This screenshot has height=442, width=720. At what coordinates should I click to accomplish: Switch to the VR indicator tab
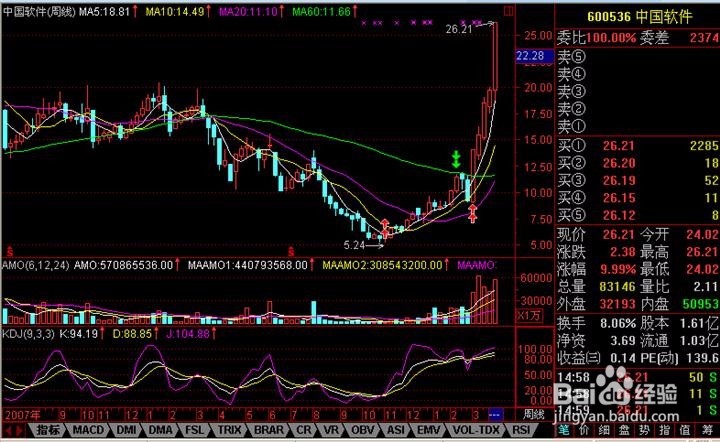(331, 430)
